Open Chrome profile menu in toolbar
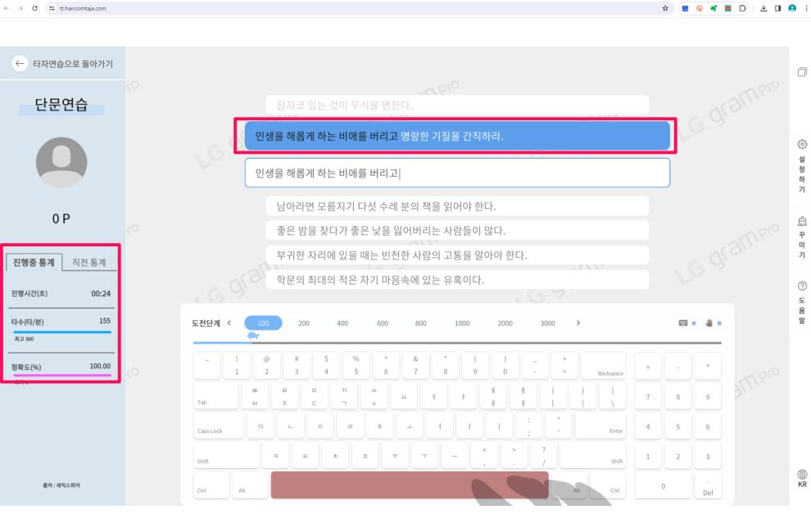Viewport: 811px width, 532px height. (x=791, y=8)
